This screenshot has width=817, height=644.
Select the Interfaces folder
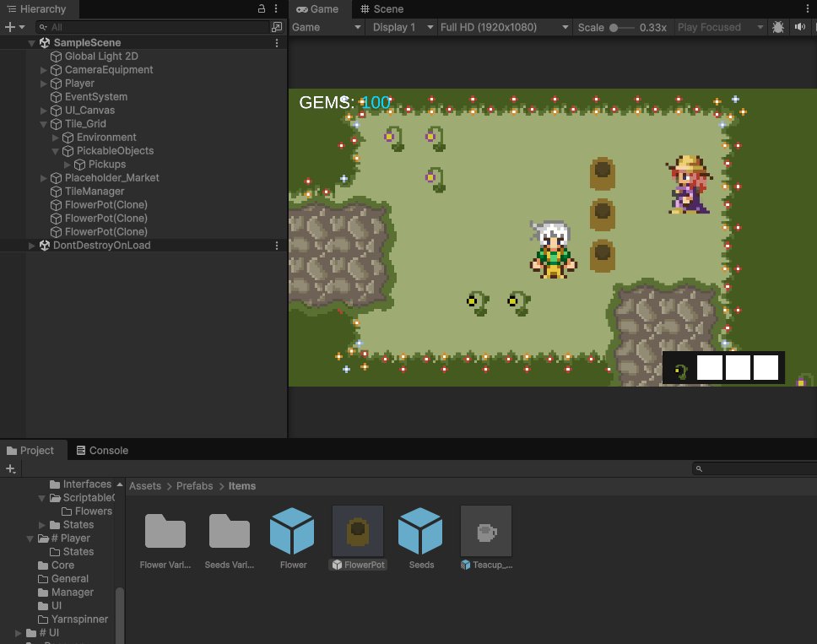pyautogui.click(x=81, y=484)
